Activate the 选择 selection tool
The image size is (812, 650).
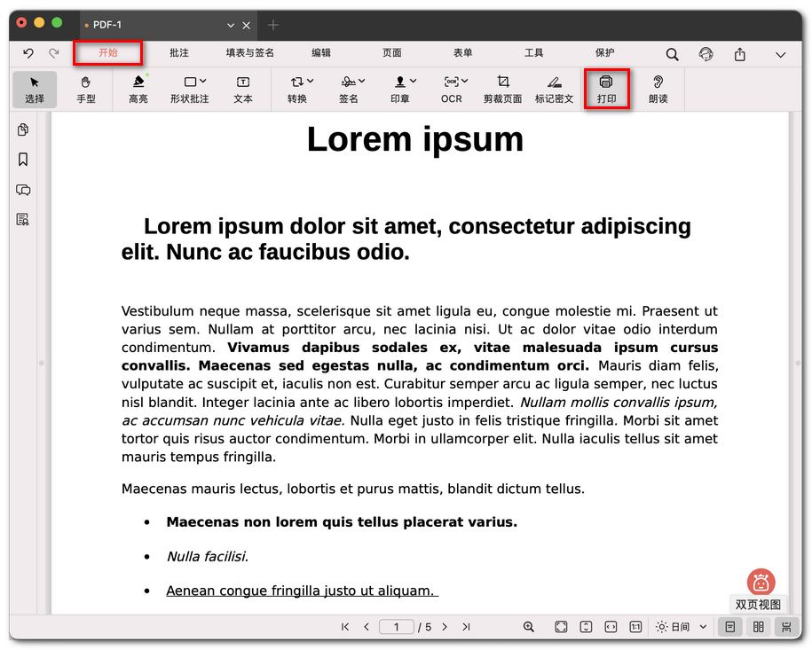pos(35,90)
